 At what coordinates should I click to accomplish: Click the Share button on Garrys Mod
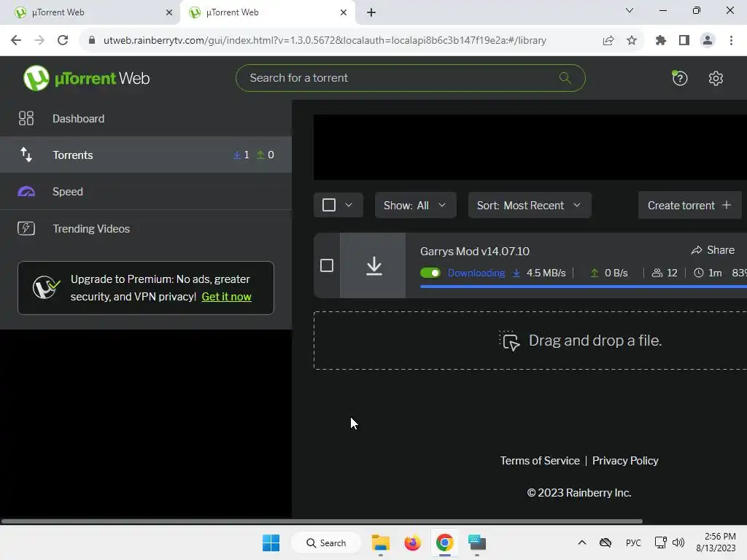click(x=713, y=250)
